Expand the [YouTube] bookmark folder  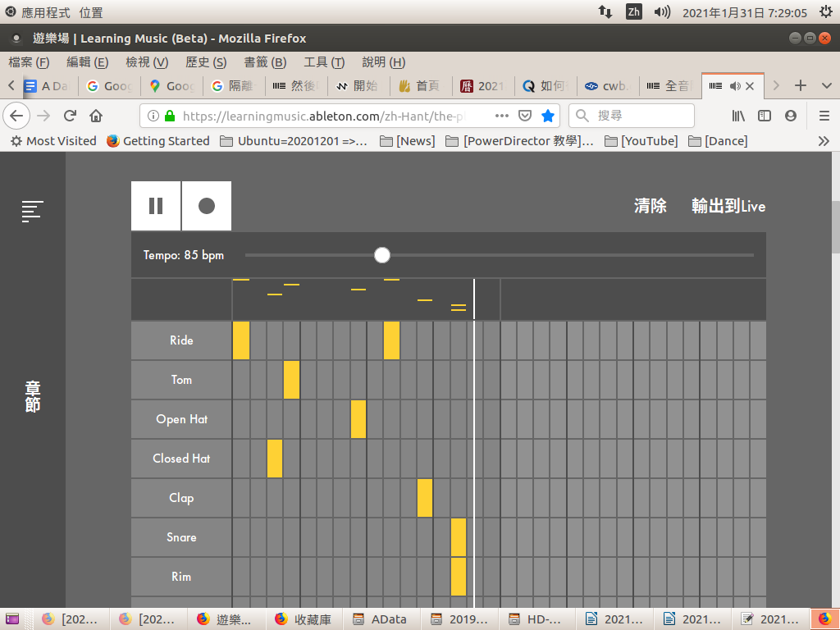[641, 141]
